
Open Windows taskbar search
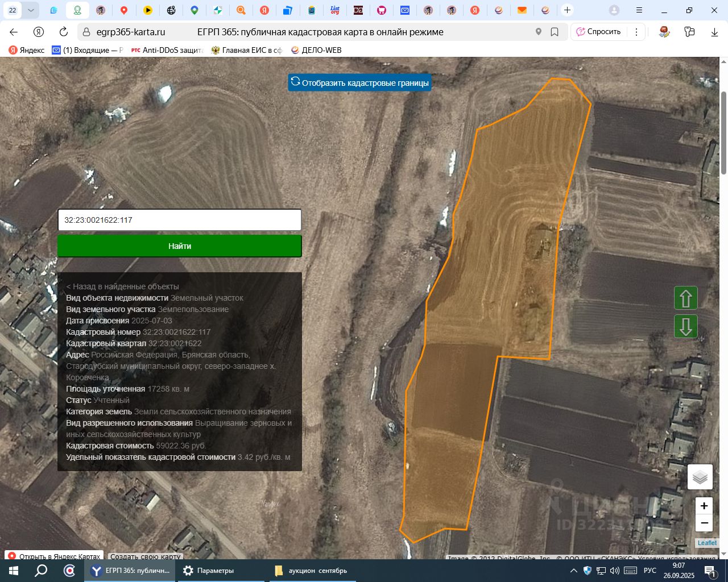[x=41, y=571]
